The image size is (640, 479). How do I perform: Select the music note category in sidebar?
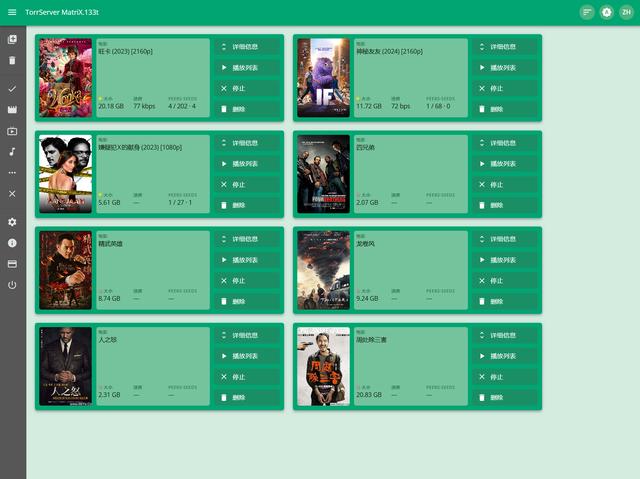tap(12, 151)
